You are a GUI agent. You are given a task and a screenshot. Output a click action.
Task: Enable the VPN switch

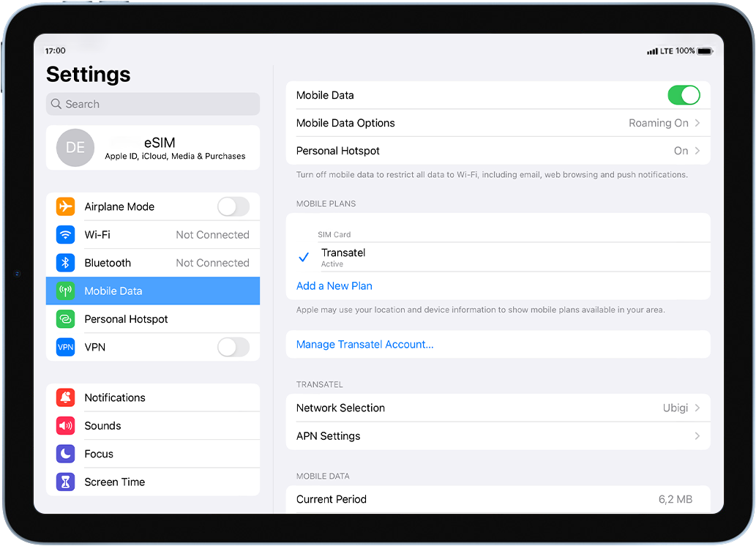[233, 347]
